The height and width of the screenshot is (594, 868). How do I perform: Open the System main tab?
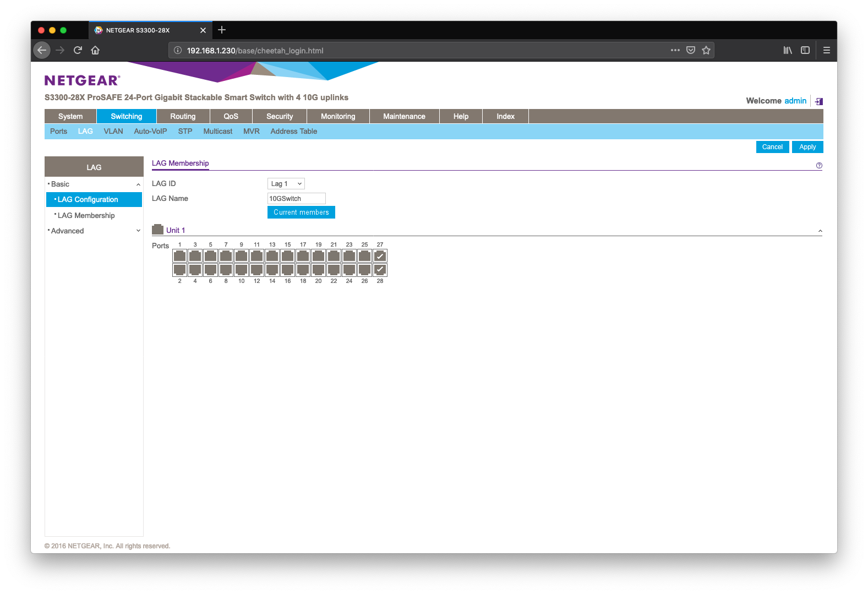(70, 116)
